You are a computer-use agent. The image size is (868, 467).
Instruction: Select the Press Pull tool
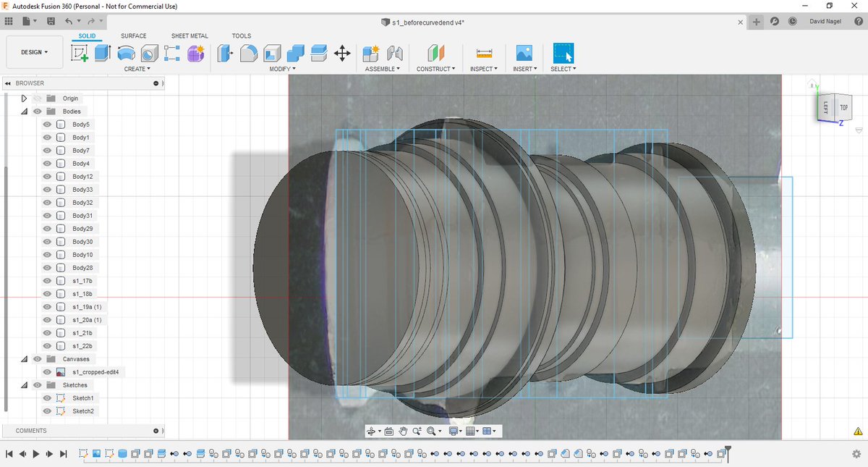(224, 54)
